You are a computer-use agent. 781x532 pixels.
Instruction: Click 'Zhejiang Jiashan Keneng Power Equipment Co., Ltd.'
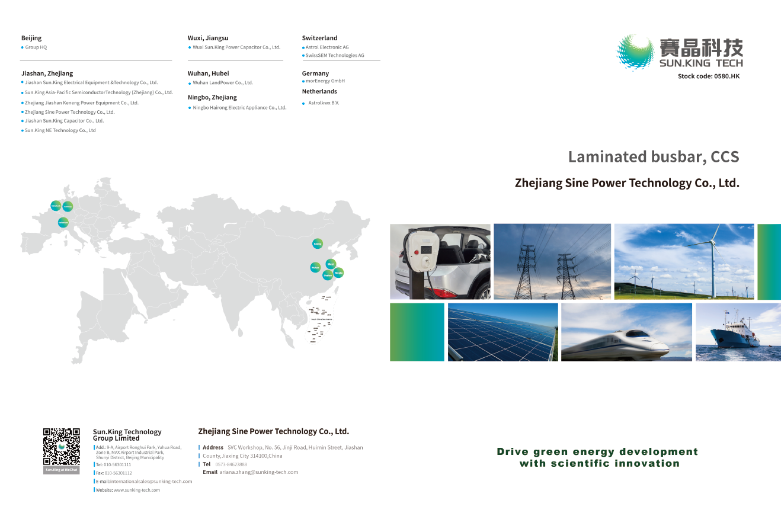82,103
